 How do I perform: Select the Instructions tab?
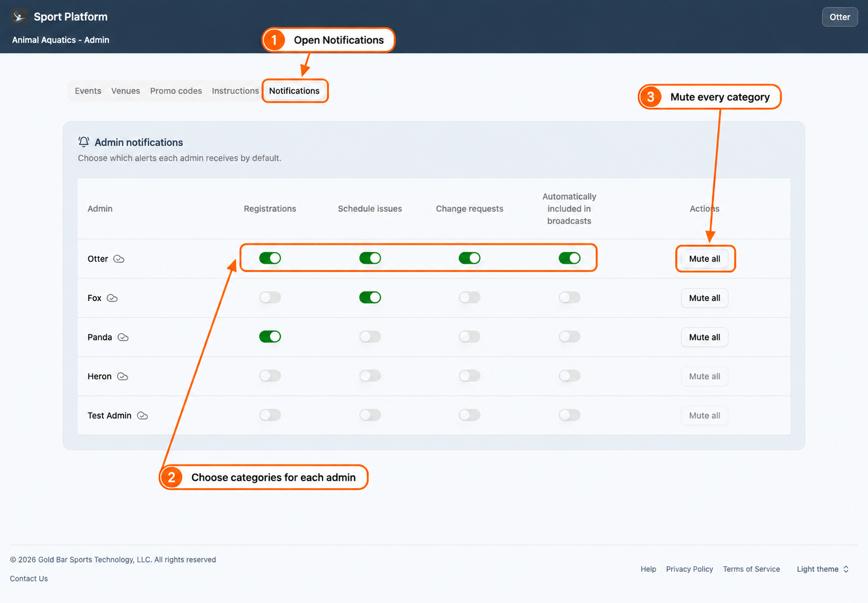(235, 91)
